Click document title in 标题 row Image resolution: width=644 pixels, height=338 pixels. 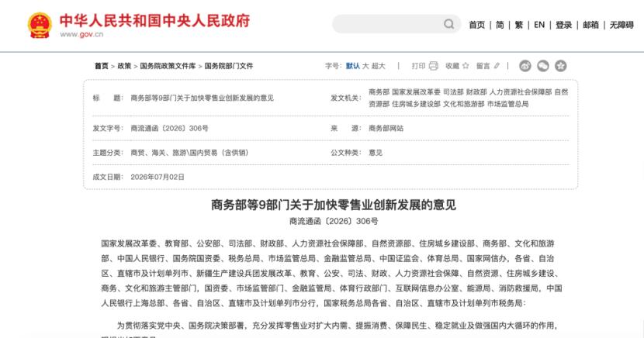click(x=202, y=98)
